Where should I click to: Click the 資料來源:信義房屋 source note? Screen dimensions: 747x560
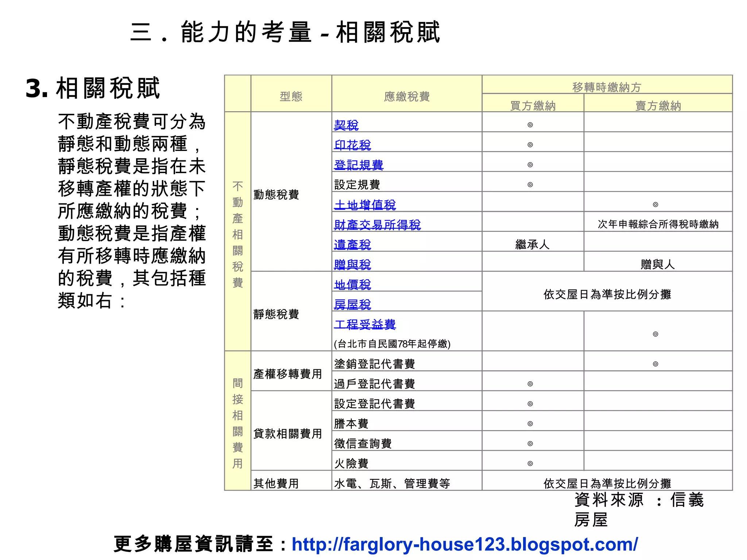click(639, 510)
